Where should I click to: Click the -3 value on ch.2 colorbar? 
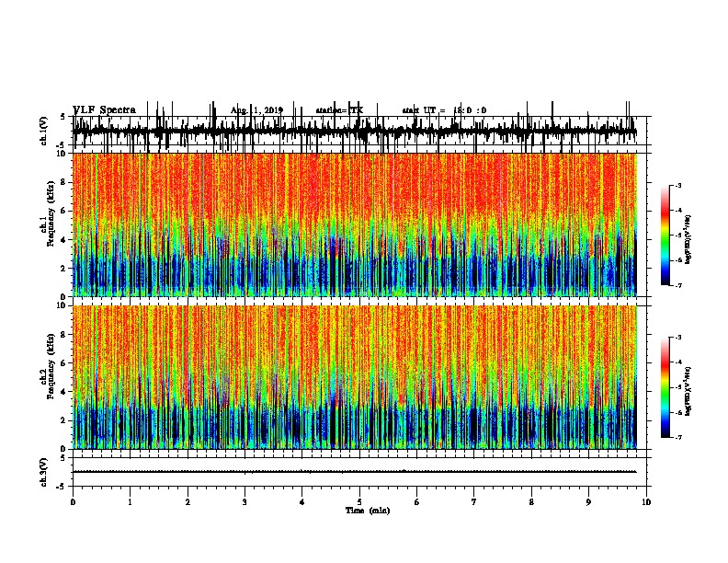678,338
